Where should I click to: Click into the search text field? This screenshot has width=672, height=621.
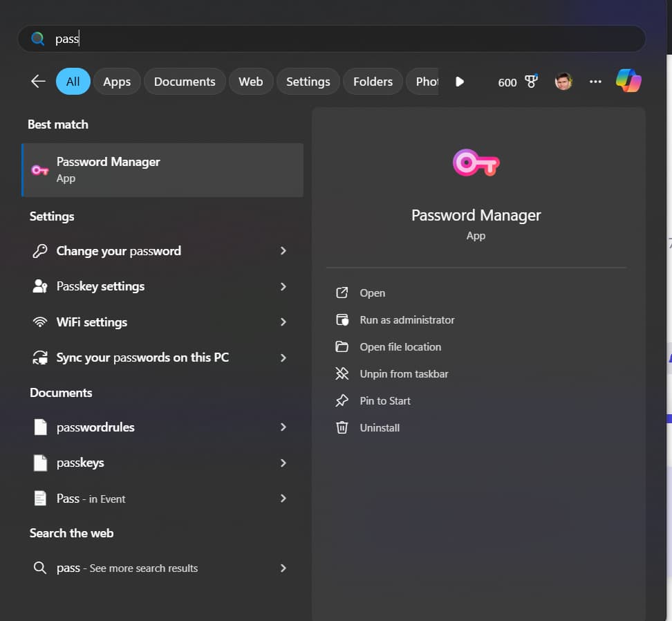point(332,39)
